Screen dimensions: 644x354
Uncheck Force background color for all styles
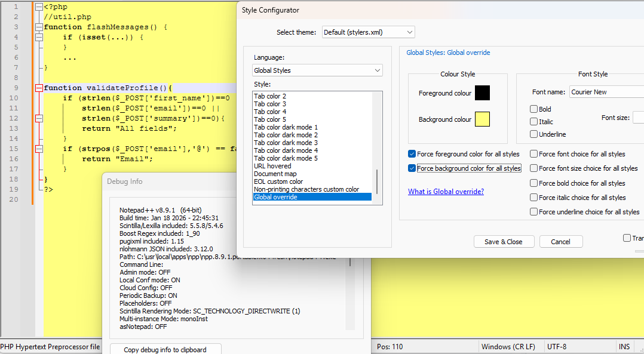(412, 168)
